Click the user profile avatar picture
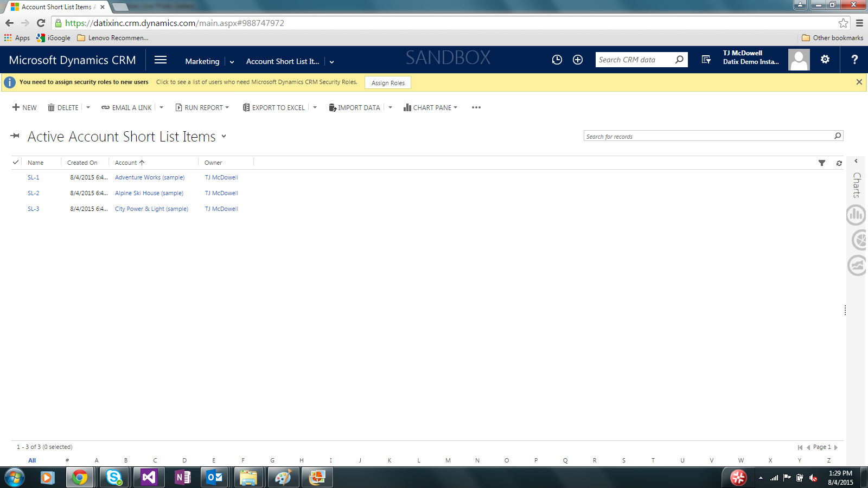 tap(799, 60)
